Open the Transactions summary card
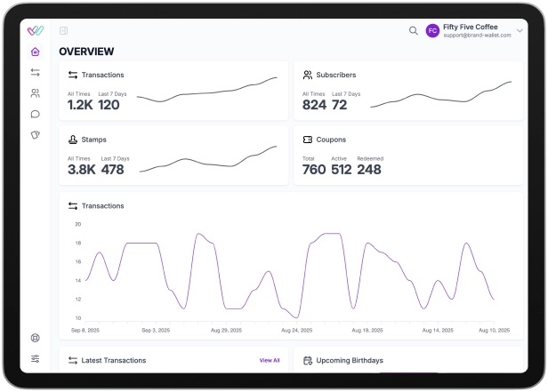This screenshot has width=548, height=392. (173, 91)
